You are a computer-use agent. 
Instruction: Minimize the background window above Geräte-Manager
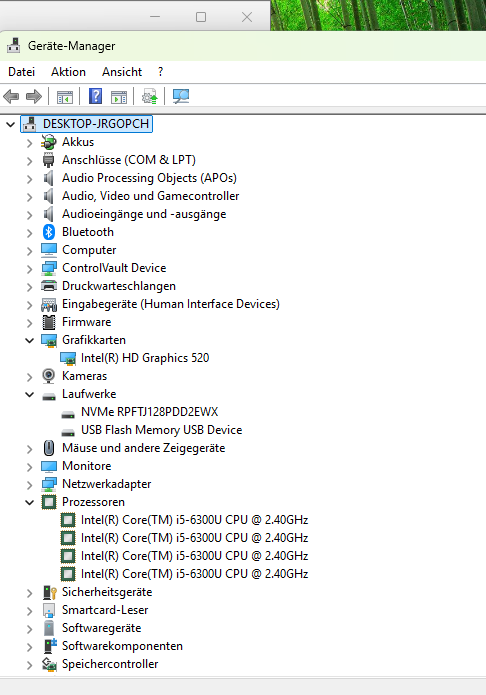point(155,17)
